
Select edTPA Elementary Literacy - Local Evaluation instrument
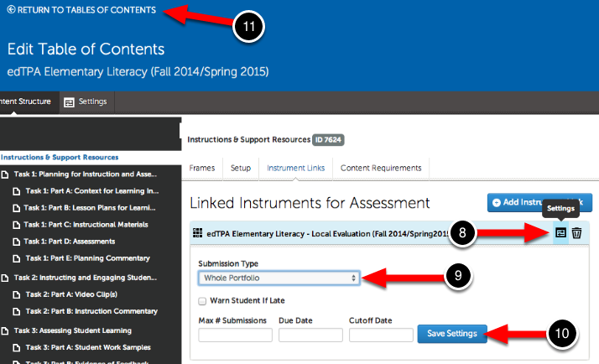tap(327, 234)
